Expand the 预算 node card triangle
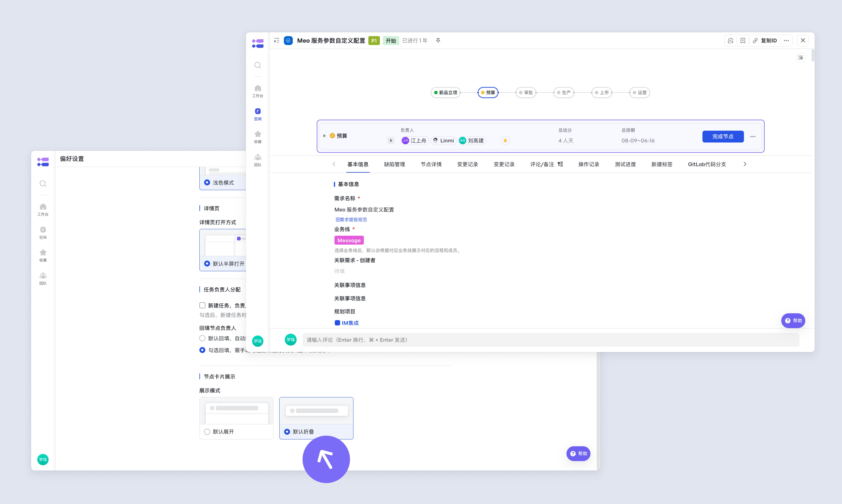 point(325,136)
